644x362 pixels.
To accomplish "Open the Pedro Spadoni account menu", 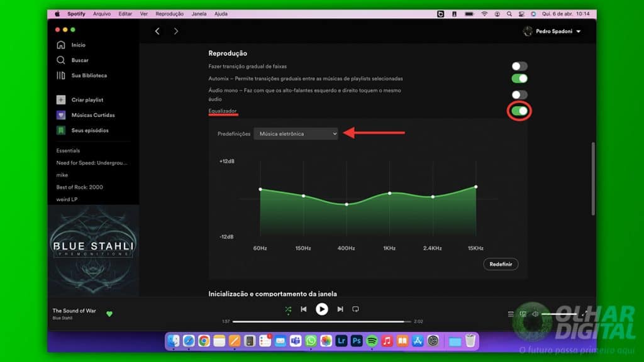I will (552, 31).
